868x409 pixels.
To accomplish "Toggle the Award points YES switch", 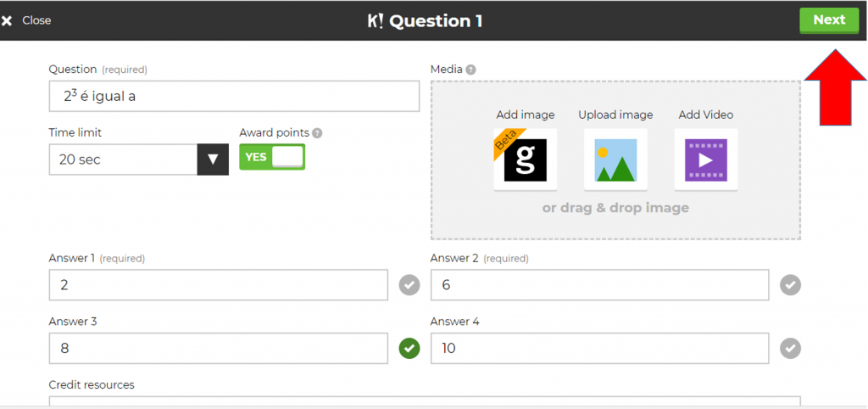I will coord(272,157).
